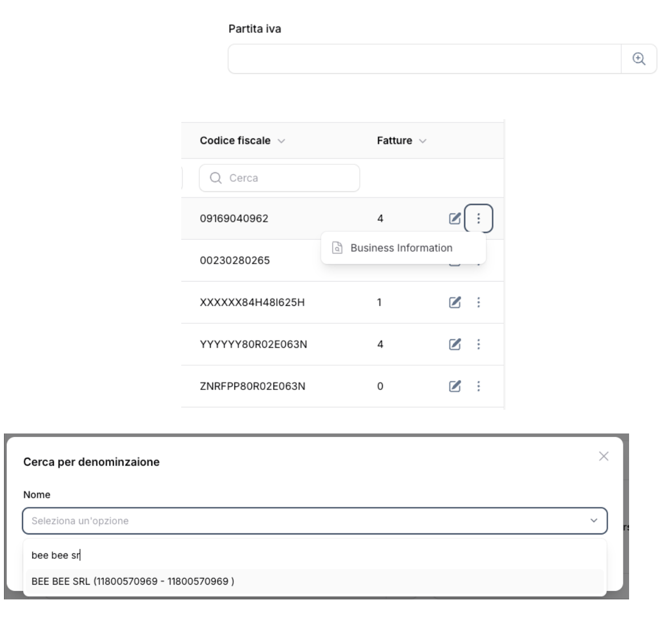The width and height of the screenshot is (672, 622).
Task: Open three-dot menu for row 09169040962
Action: (x=478, y=218)
